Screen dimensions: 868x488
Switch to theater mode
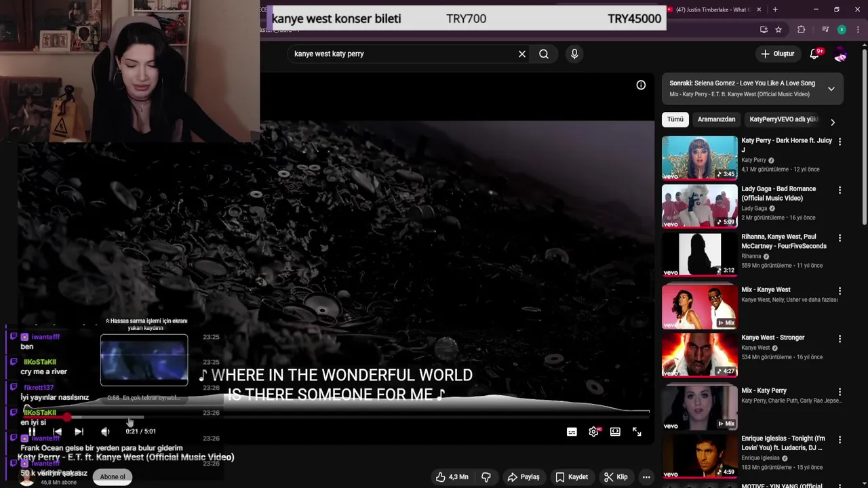[x=615, y=432]
